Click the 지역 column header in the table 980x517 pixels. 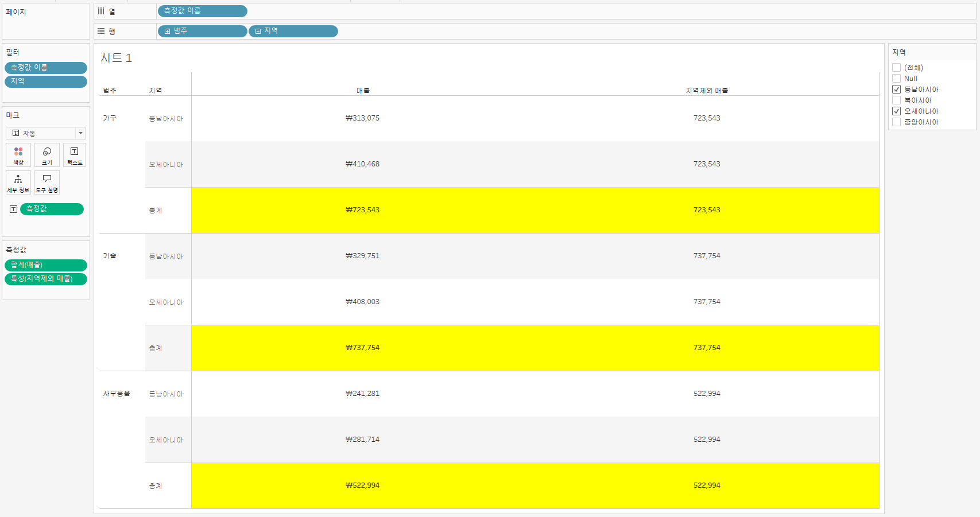tap(156, 91)
